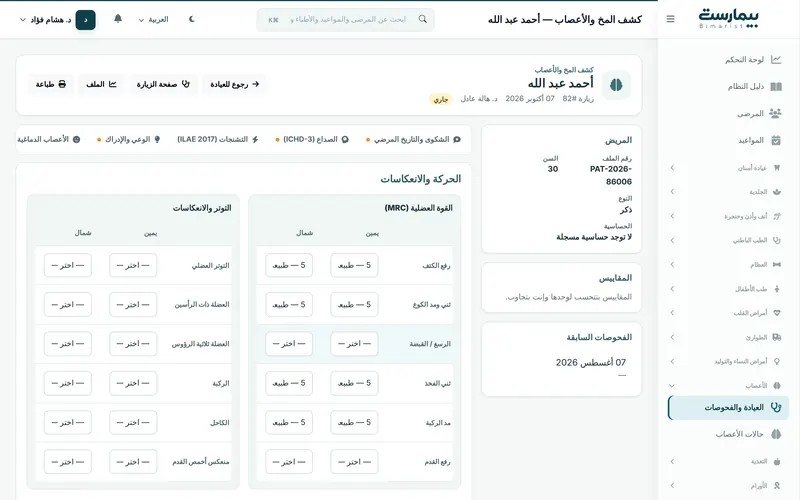
Task: Click the search patients input field
Action: [345, 19]
